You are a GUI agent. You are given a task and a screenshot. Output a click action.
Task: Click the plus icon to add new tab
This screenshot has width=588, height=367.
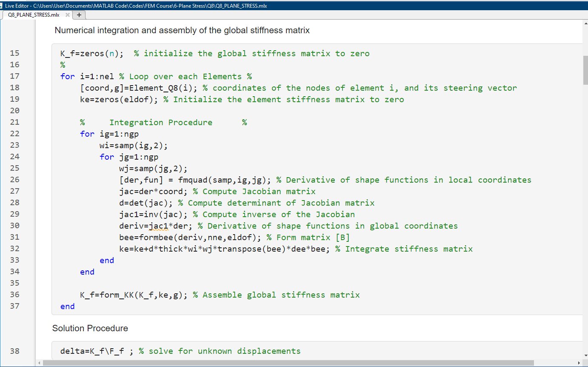tap(79, 15)
